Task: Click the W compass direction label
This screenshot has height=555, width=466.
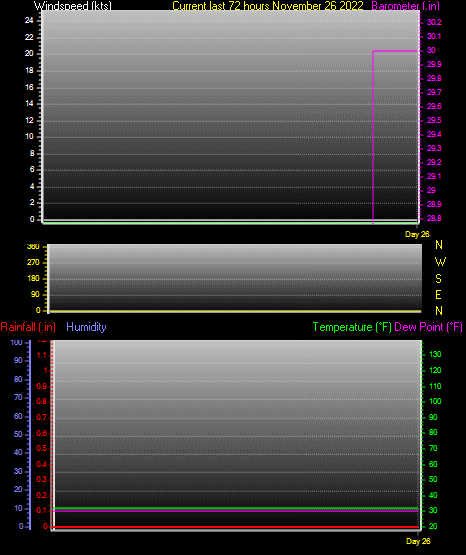Action: pyautogui.click(x=440, y=262)
